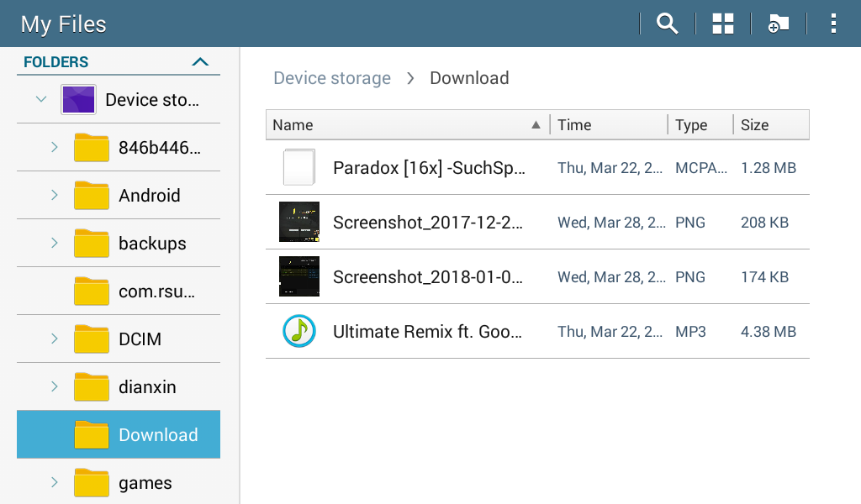
Task: Select 'Paradox [16x] -SuchSp...' file name
Action: tap(429, 168)
